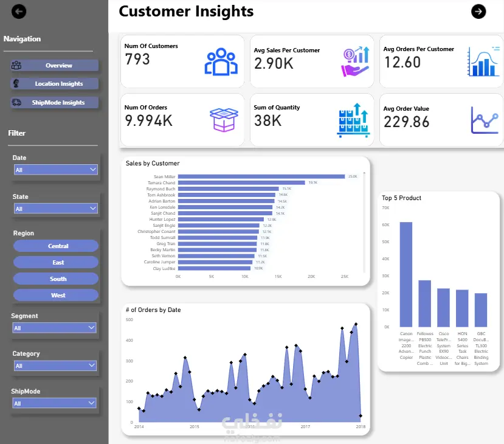Click the bell-curve chart icon

coord(483,61)
